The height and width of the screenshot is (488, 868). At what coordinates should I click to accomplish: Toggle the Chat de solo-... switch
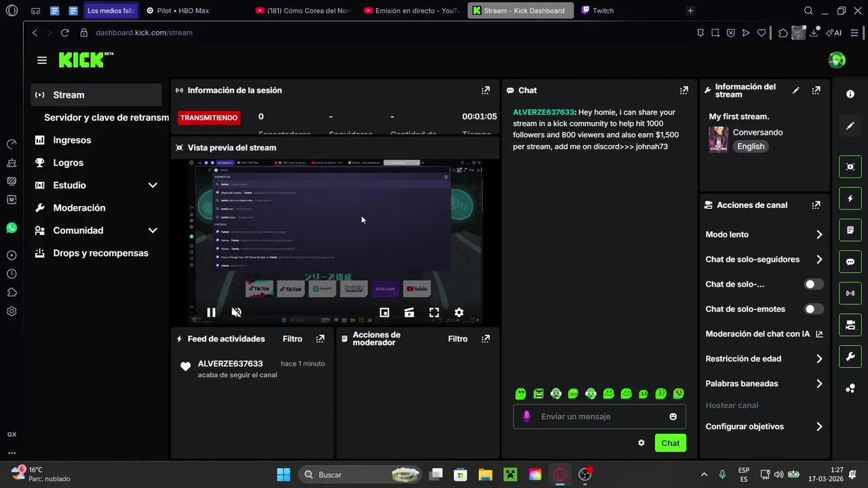pos(814,284)
